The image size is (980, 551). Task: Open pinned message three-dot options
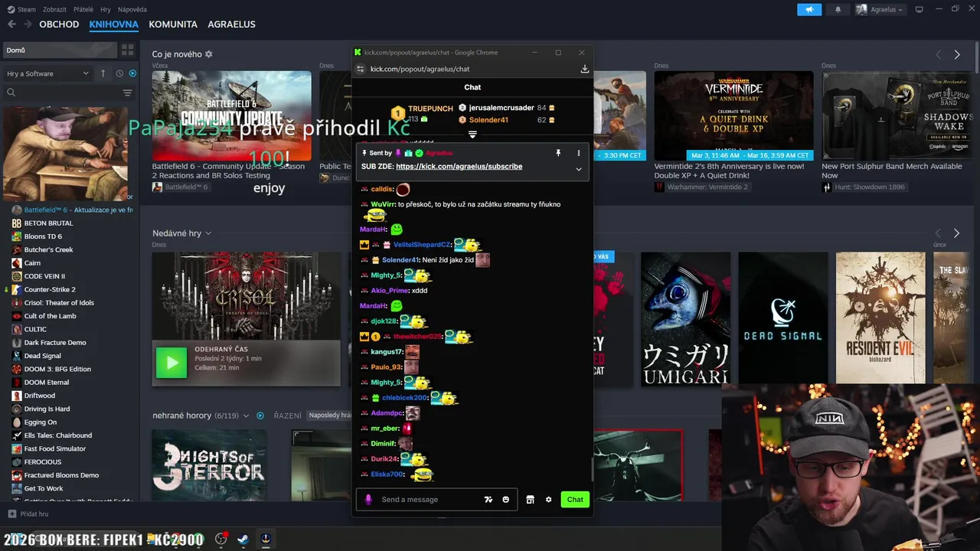coord(578,153)
